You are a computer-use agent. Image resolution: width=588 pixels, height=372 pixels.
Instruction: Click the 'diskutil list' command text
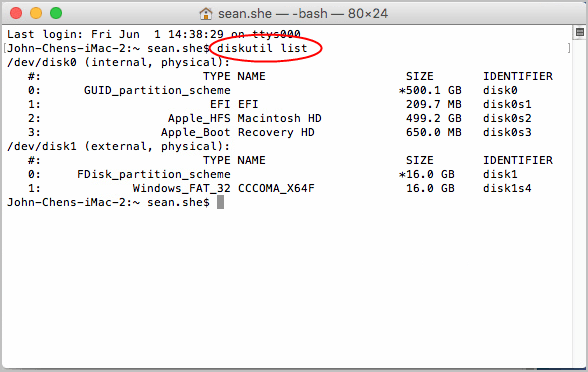click(262, 48)
